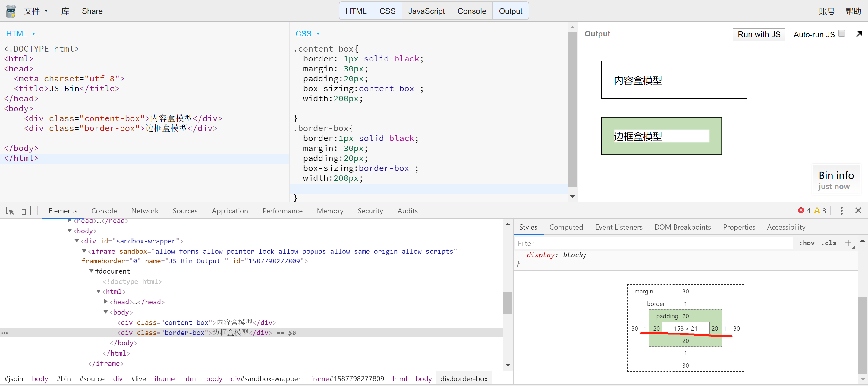This screenshot has height=386, width=868.
Task: Switch to the Security tab
Action: [370, 211]
